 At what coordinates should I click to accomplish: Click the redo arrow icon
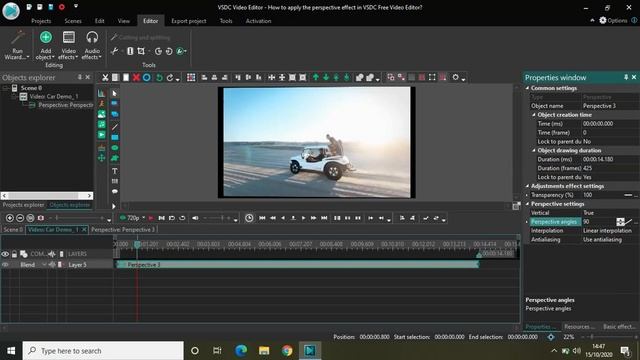click(170, 78)
